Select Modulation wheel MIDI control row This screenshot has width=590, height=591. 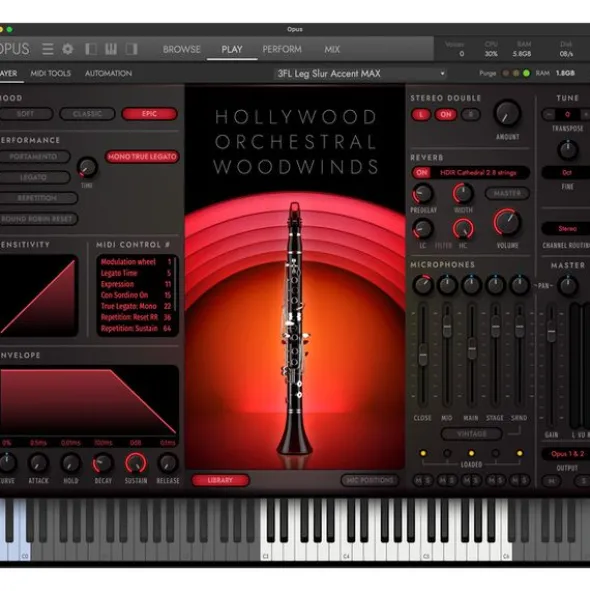136,262
